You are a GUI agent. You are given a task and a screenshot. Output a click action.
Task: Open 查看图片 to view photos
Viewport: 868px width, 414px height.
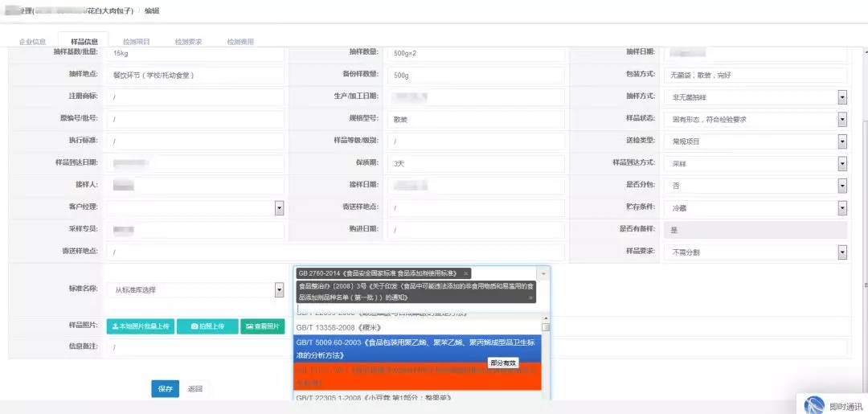click(x=262, y=326)
